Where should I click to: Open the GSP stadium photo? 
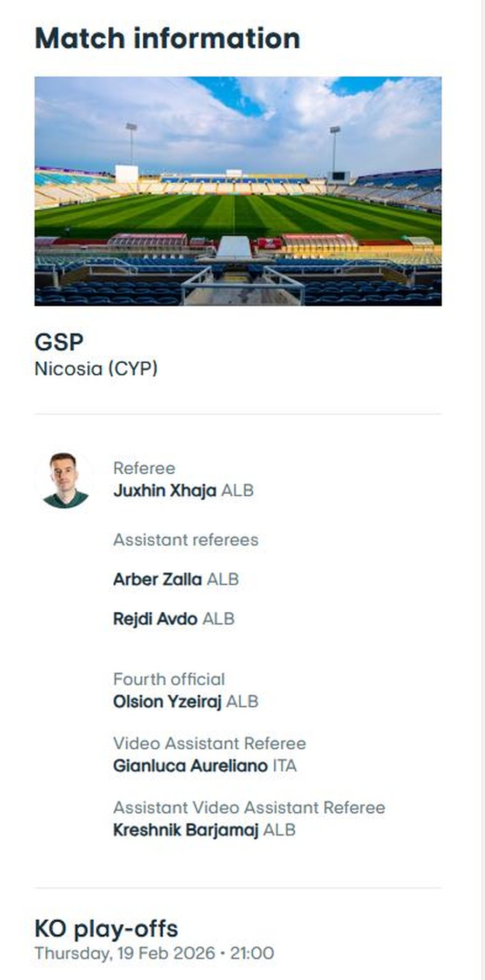(238, 191)
